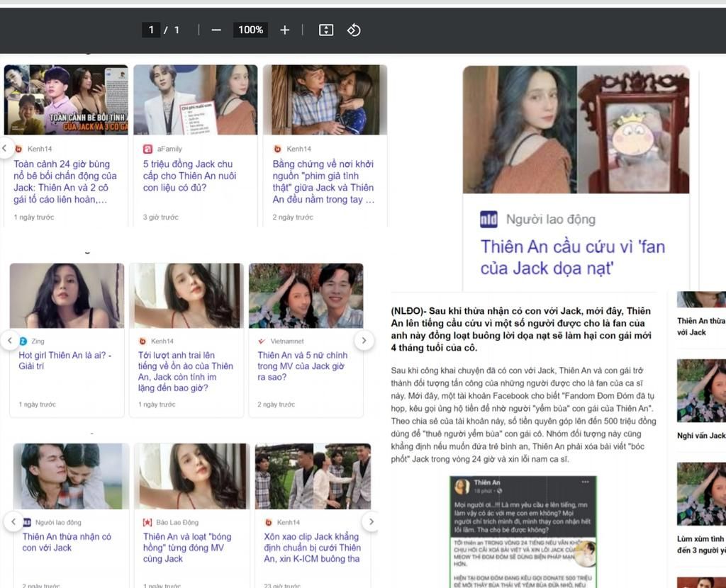Click Kenh14 logo above 'Toàn cảnh 24 giờ'
Viewport: 726px width, 588px height.
[x=18, y=149]
